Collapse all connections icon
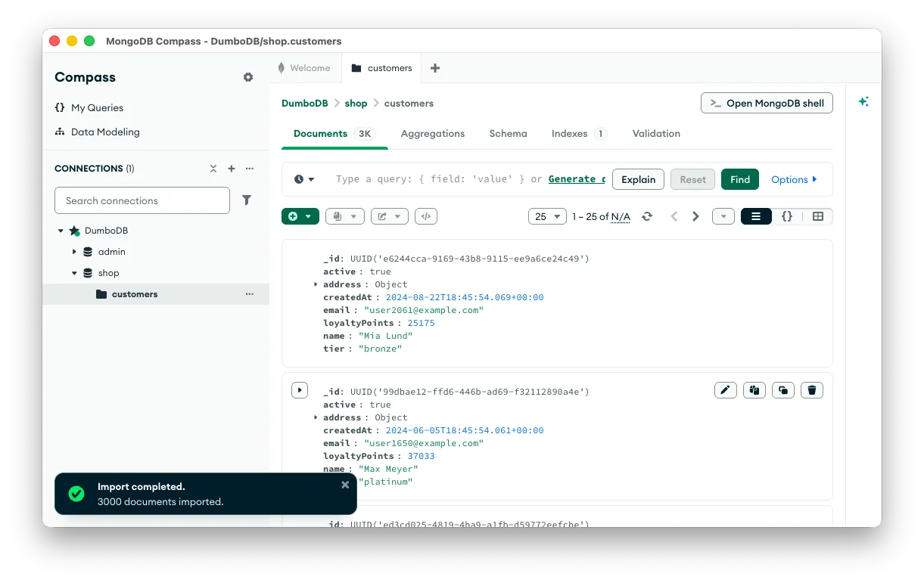The image size is (924, 583). pos(213,169)
